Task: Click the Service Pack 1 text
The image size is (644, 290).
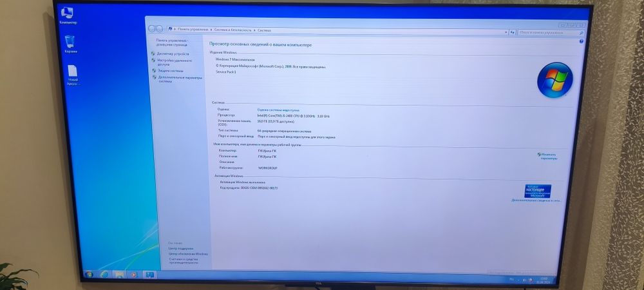Action: [x=226, y=72]
